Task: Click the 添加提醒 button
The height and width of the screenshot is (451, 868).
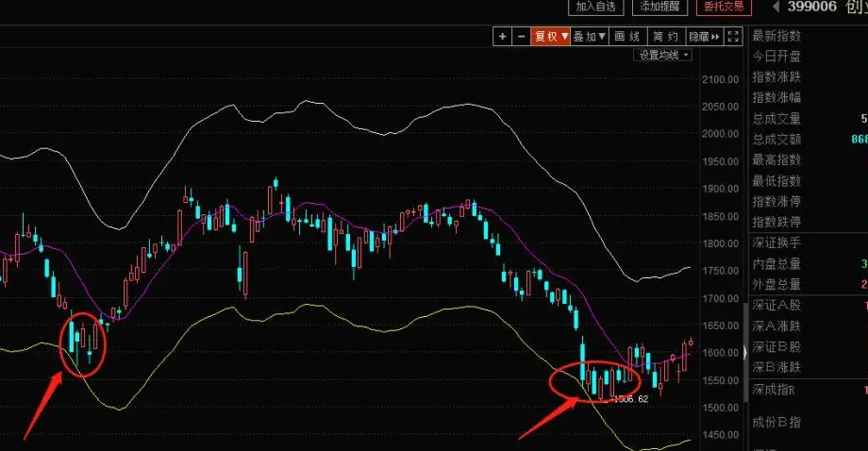Action: pos(659,7)
